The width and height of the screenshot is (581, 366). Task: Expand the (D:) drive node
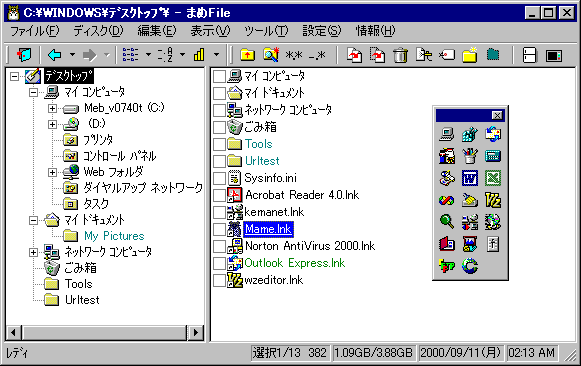(52, 124)
